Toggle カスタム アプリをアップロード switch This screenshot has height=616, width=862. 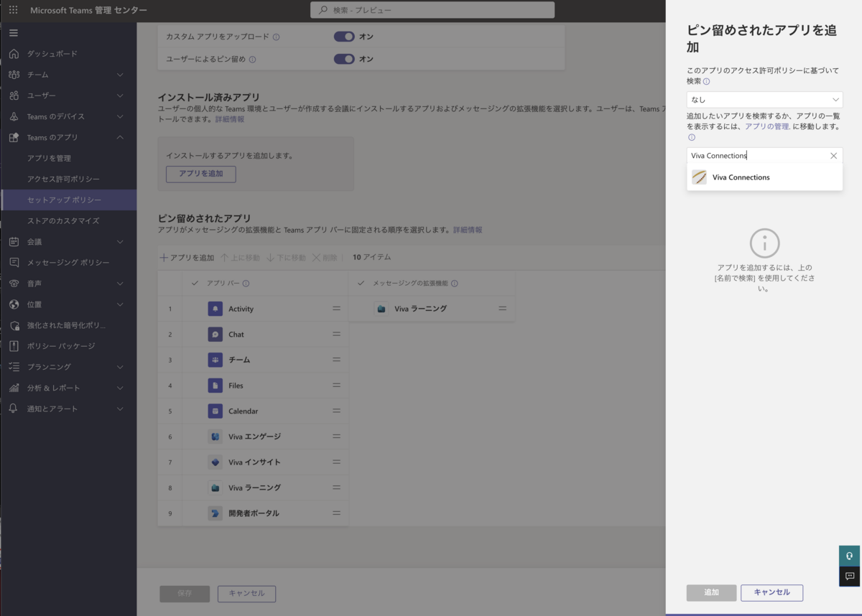(344, 37)
